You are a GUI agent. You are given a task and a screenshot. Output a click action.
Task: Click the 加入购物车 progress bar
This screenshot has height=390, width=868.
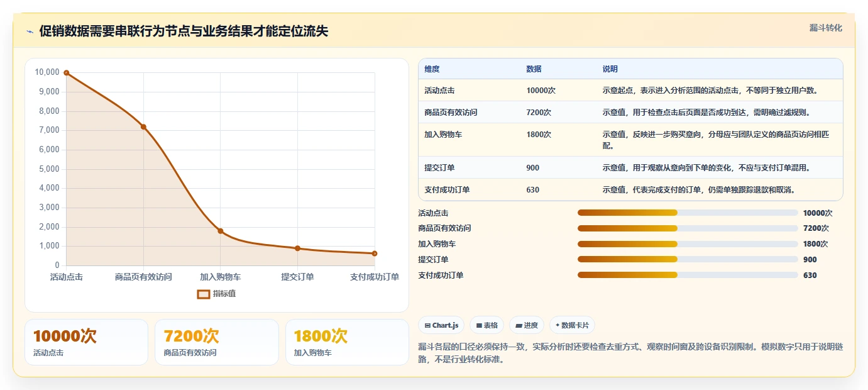pyautogui.click(x=688, y=244)
